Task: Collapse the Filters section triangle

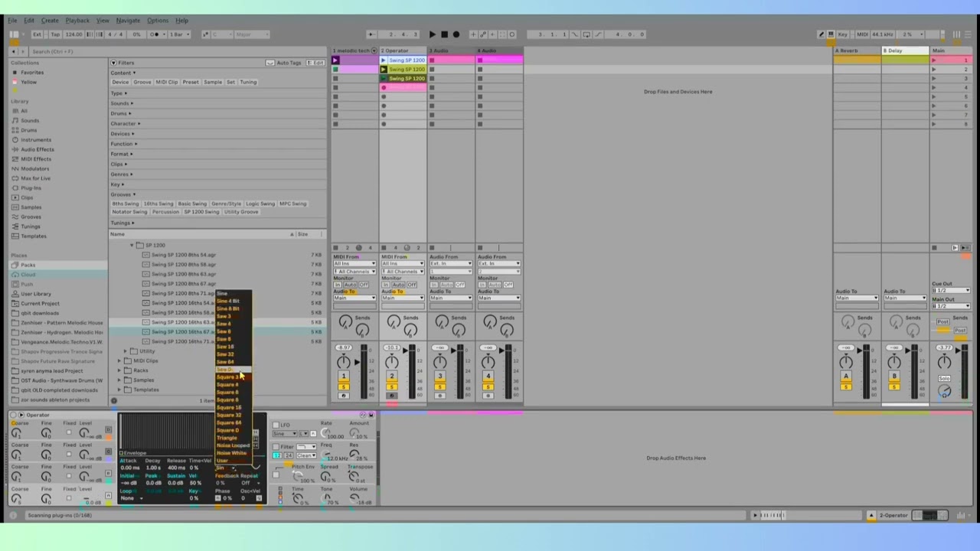Action: pyautogui.click(x=114, y=63)
